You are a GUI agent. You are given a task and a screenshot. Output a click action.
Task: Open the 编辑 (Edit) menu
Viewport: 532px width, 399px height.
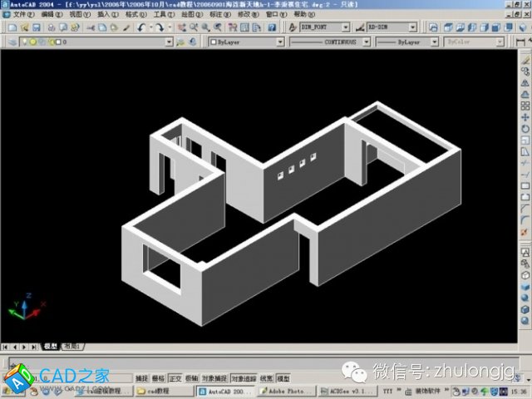pyautogui.click(x=52, y=15)
